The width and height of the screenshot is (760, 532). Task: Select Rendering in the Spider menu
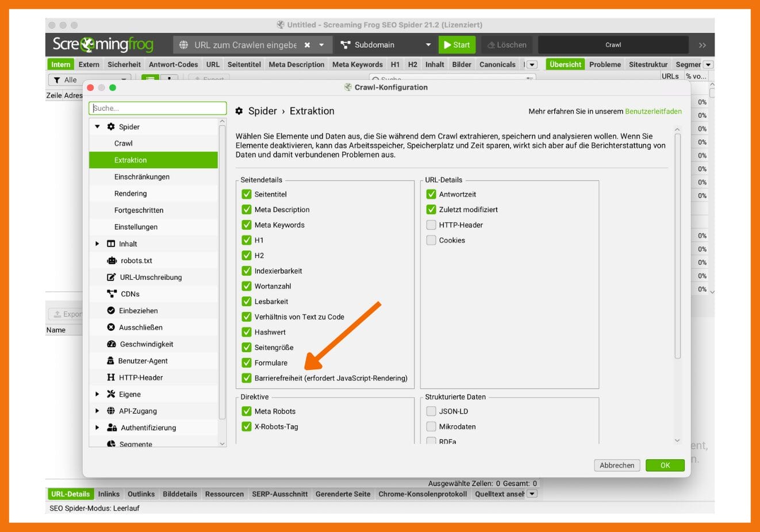[x=130, y=194]
